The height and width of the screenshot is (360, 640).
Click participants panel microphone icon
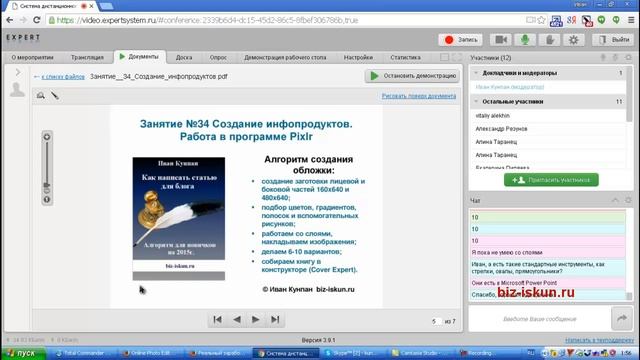pyautogui.click(x=603, y=58)
